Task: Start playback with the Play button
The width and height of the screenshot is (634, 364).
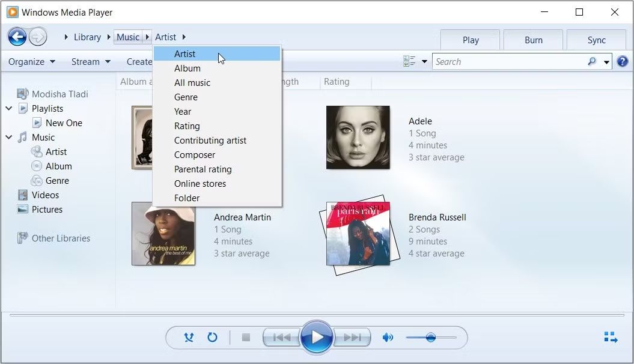Action: [317, 338]
